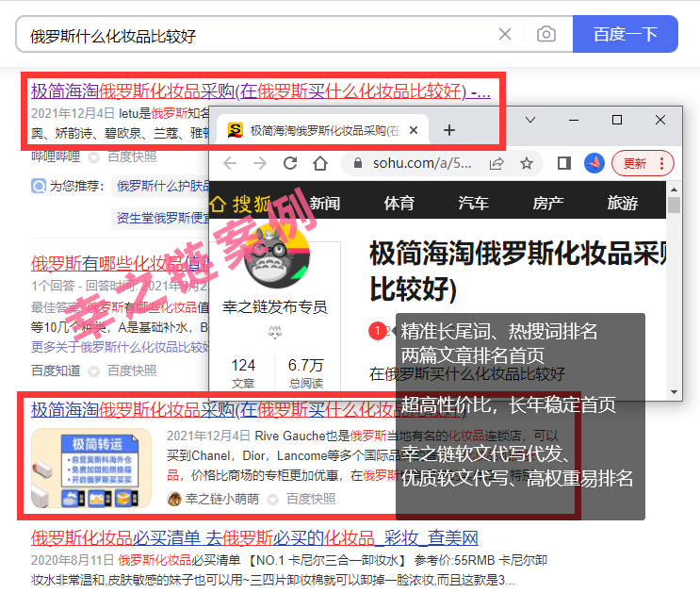Click the 百度一下 search button
Viewport: 700px width, 593px height.
pos(625,34)
